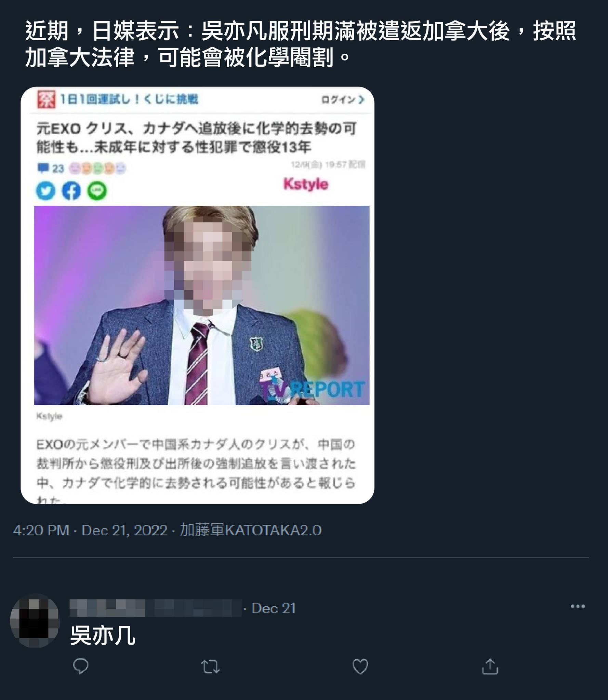Open the 加藤軍KATOTAKA2.0 source label
Image resolution: width=608 pixels, height=700 pixels.
coord(251,530)
